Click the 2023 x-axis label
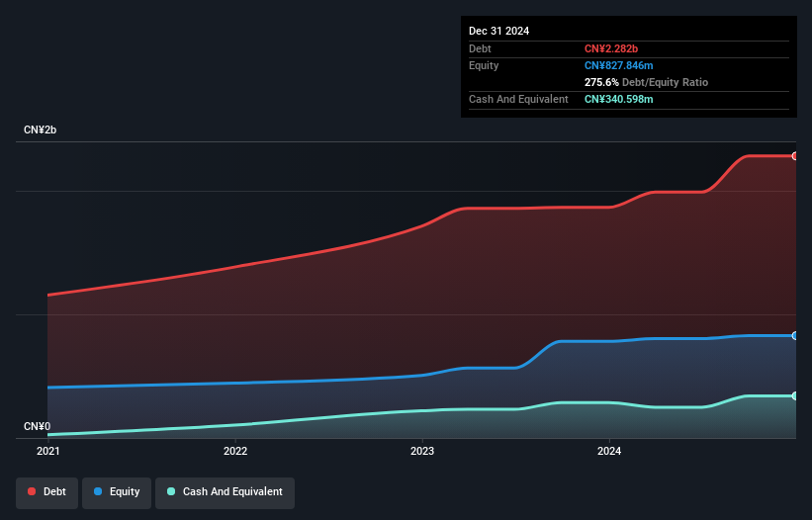The width and height of the screenshot is (812, 520). (x=422, y=451)
